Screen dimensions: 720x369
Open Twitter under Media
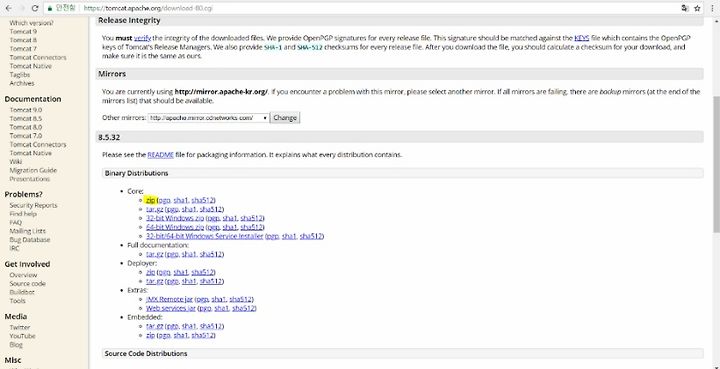coord(20,328)
